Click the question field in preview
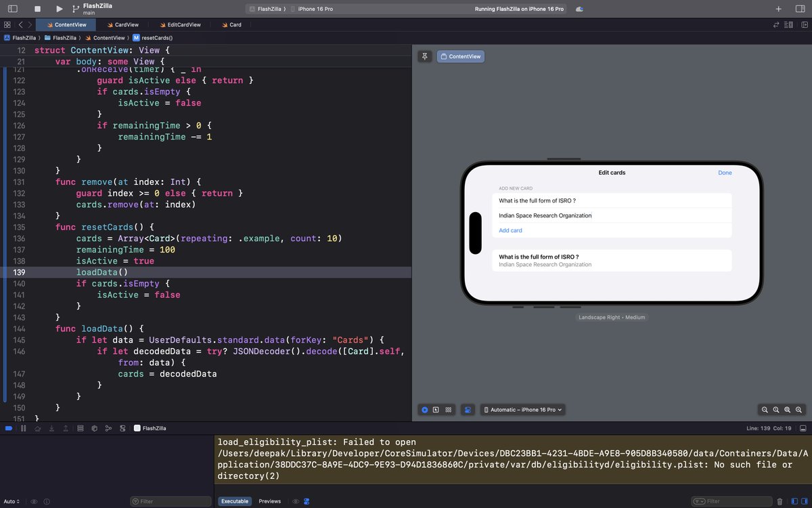This screenshot has width=812, height=508. point(612,200)
